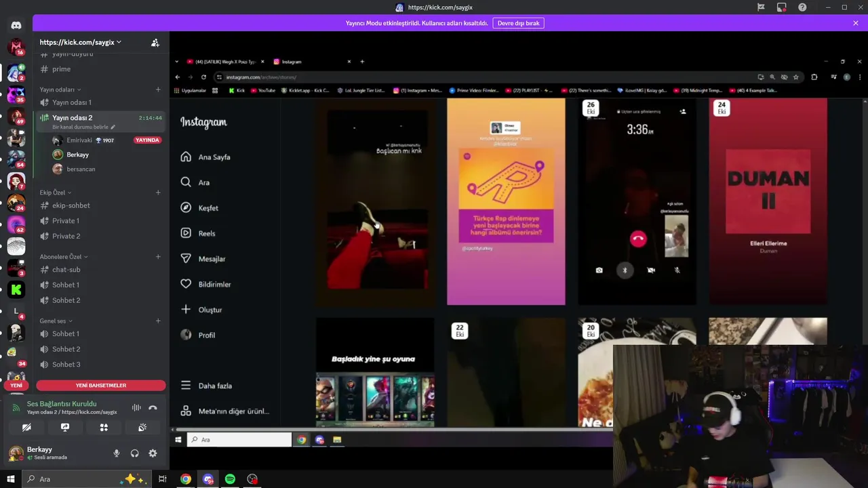Collapse the Yayın odaları category
The width and height of the screenshot is (868, 488).
click(x=60, y=89)
